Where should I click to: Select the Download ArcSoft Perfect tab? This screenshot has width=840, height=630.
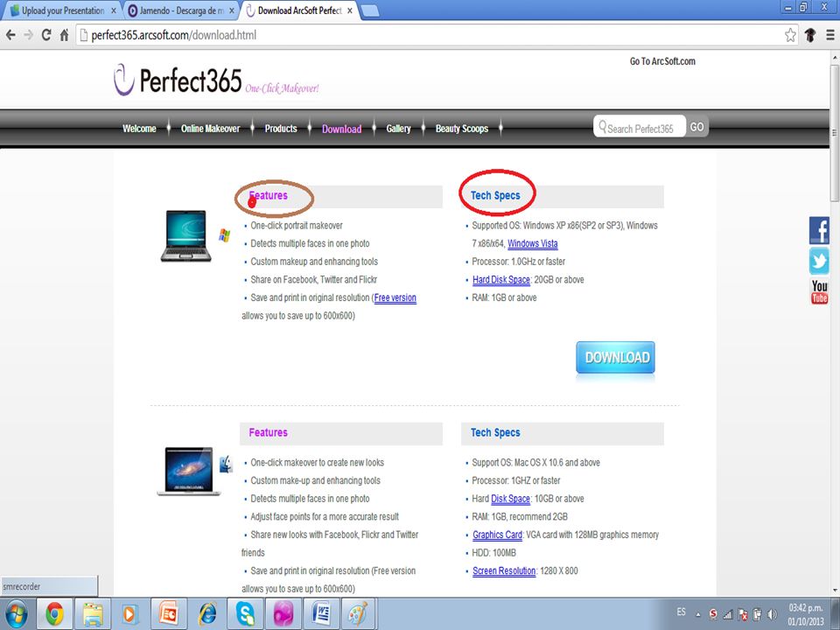tap(299, 10)
